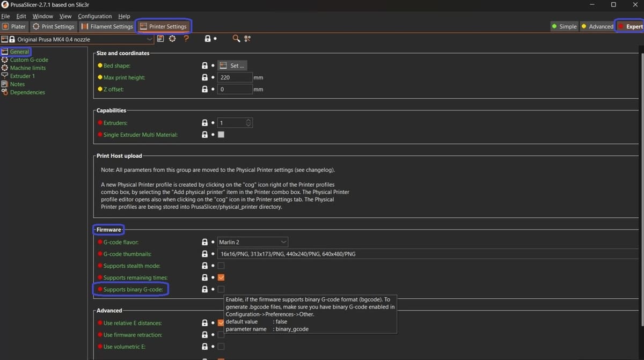Screen dimensions: 644x360
Task: Click reset dot beside the toolbar lock
Action: click(x=215, y=39)
